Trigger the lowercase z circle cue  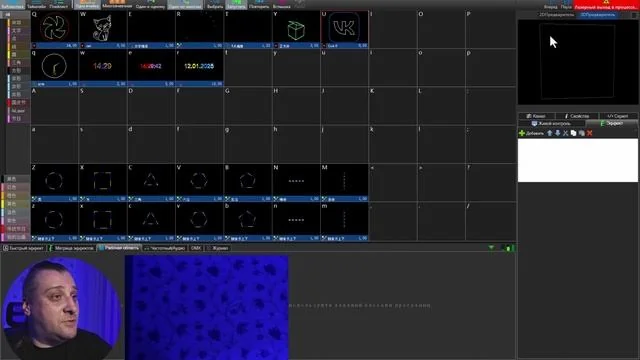[54, 222]
